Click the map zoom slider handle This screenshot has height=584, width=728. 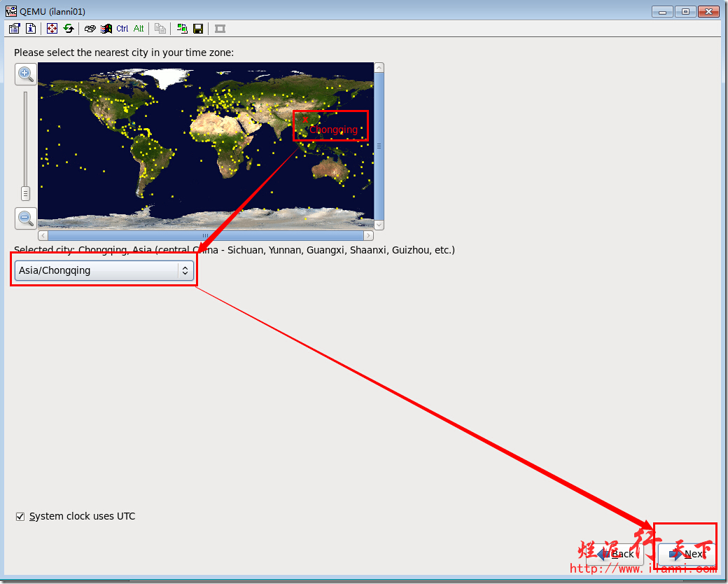coord(25,193)
